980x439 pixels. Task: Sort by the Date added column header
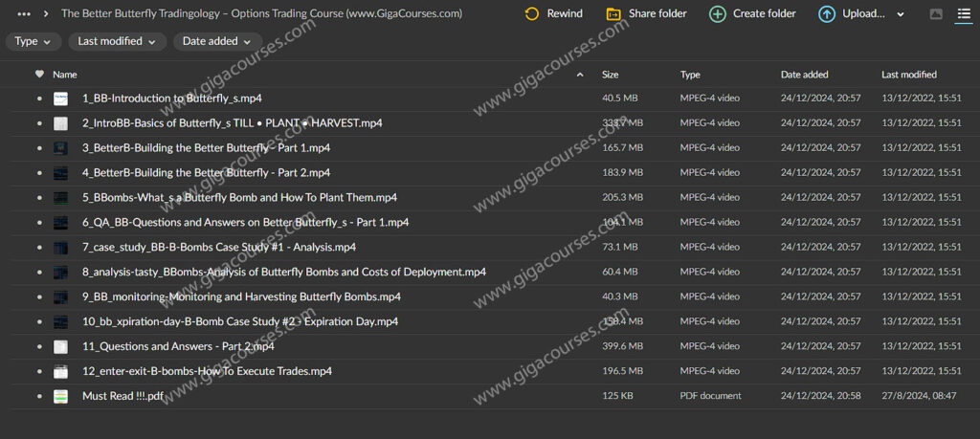tap(804, 74)
